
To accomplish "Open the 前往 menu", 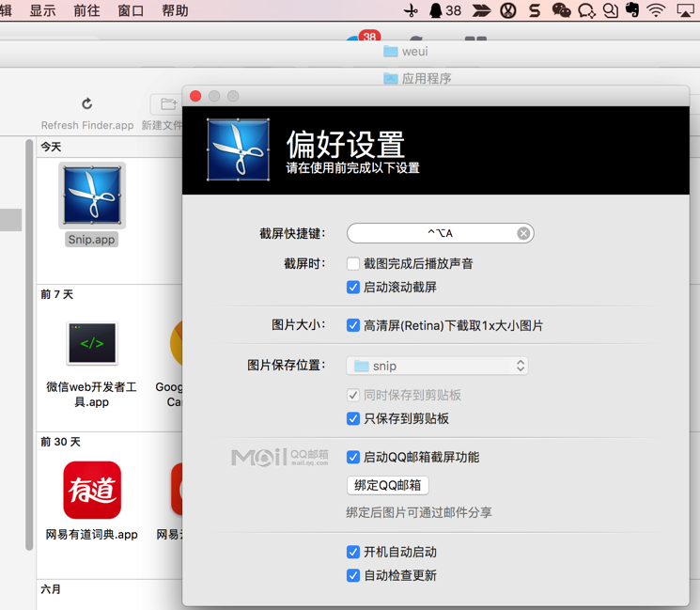I will point(86,10).
